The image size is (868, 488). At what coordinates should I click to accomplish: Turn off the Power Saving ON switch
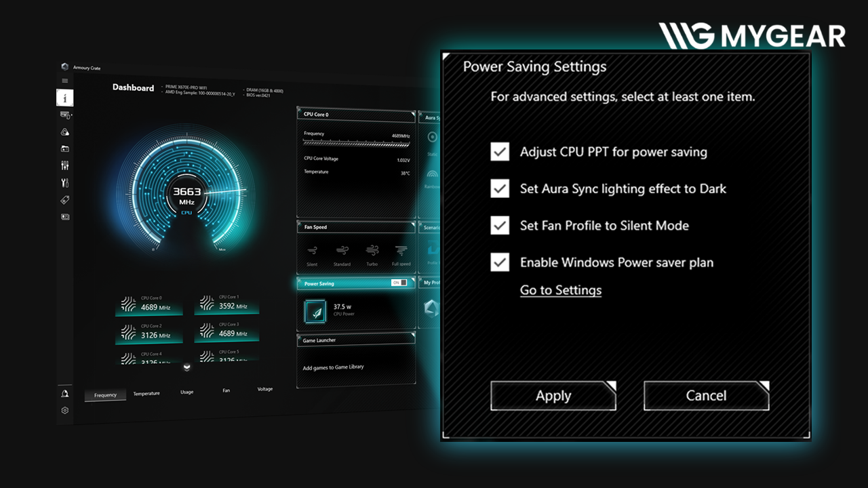pos(399,283)
